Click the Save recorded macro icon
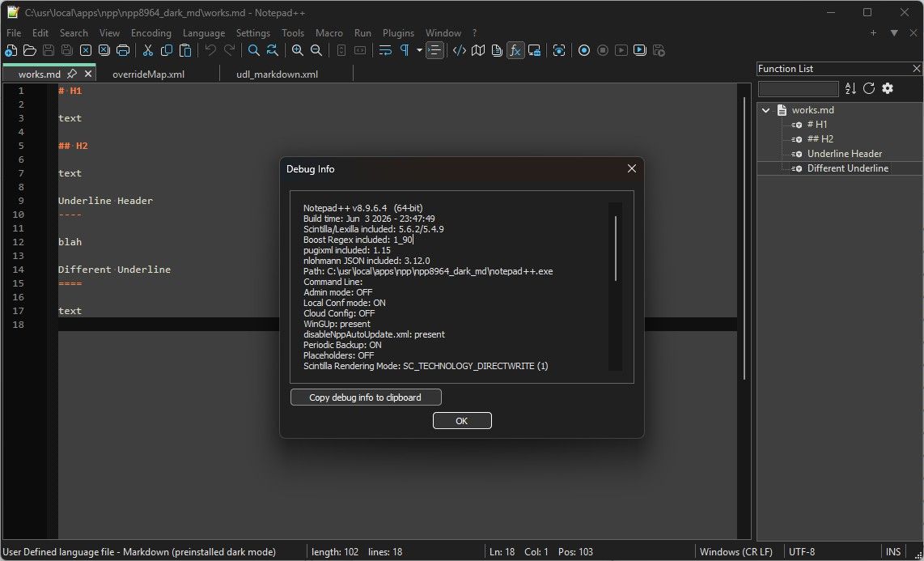This screenshot has height=561, width=924. tap(659, 51)
